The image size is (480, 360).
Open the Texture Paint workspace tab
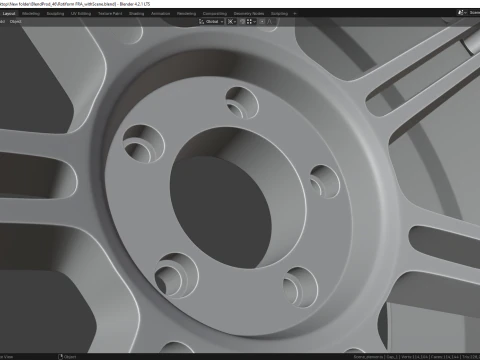(x=110, y=14)
